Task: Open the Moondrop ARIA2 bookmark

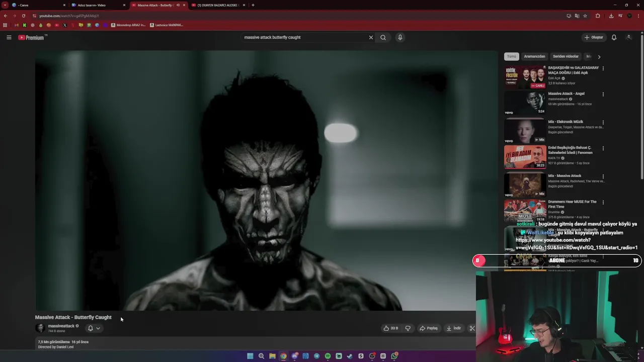Action: pyautogui.click(x=128, y=25)
